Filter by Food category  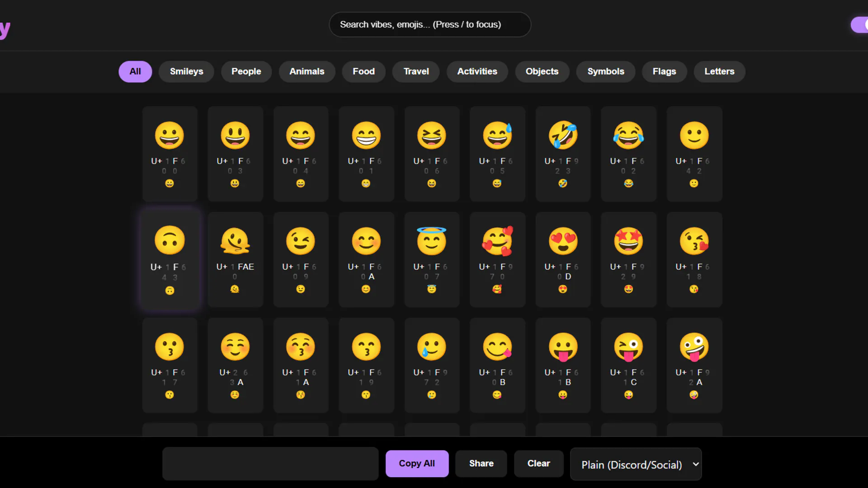(x=363, y=71)
